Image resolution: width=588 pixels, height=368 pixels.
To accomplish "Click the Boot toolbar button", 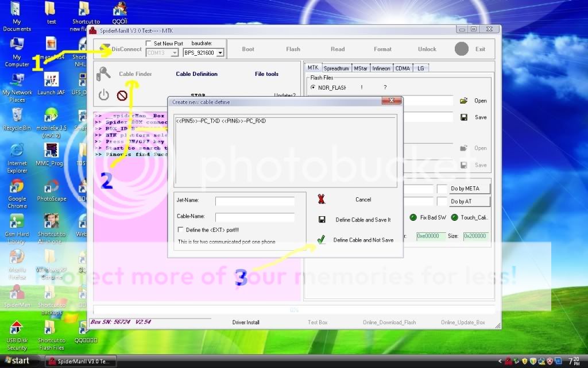I will pyautogui.click(x=248, y=49).
